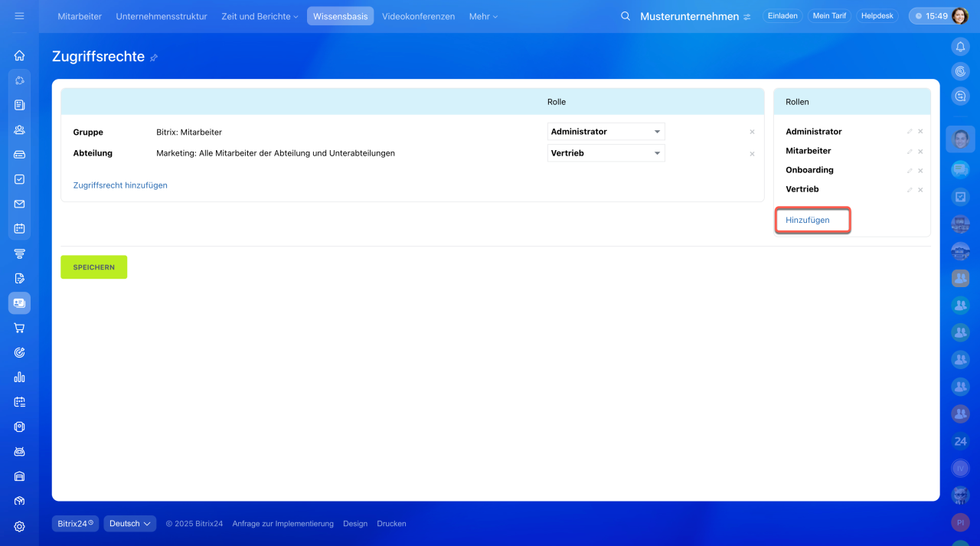
Task: Expand the Mehr menu in top navigation
Action: (482, 16)
